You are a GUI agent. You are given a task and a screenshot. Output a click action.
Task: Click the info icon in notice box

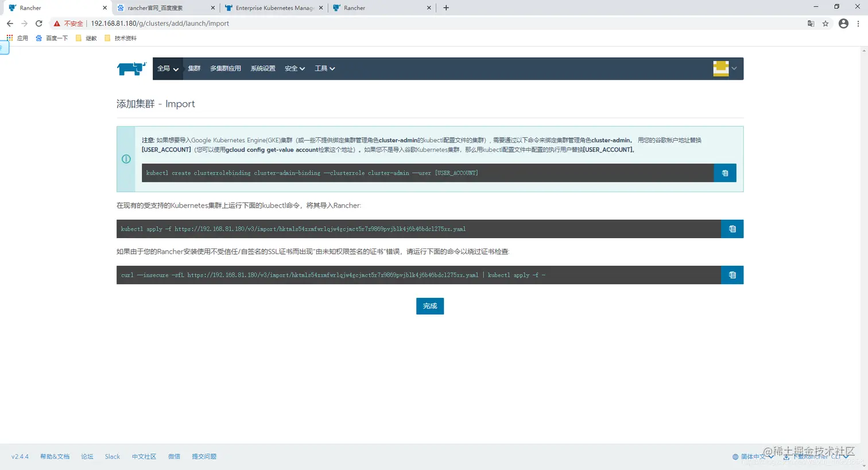126,159
